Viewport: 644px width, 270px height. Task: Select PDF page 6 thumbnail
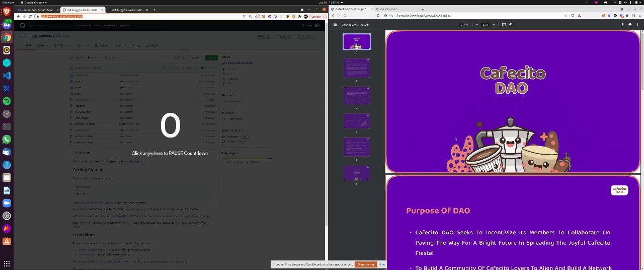(x=357, y=173)
